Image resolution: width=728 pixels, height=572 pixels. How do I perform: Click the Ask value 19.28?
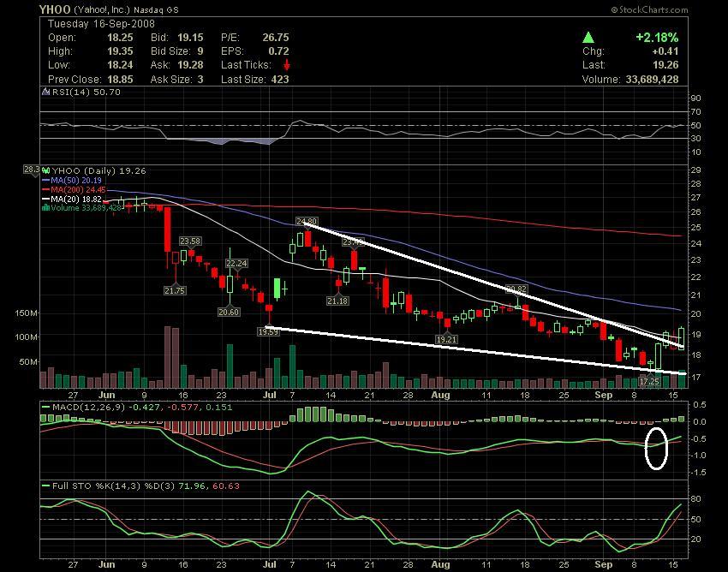pos(190,65)
